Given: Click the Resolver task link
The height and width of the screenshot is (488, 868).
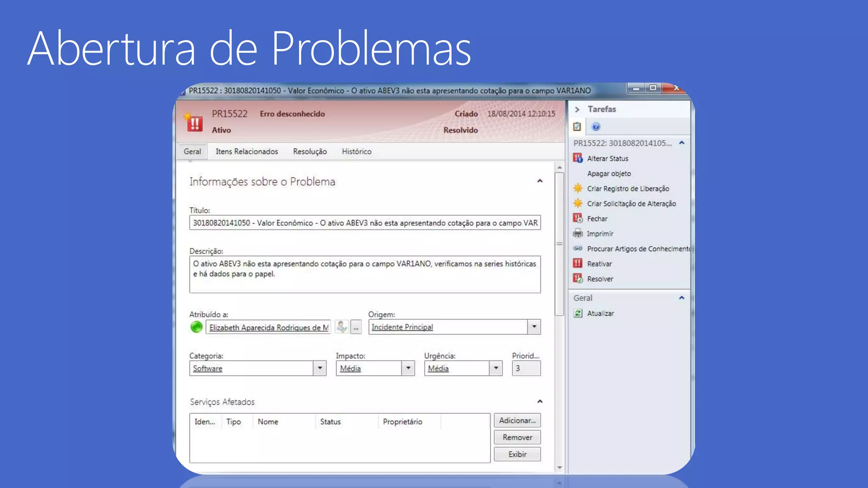Looking at the screenshot, I should pyautogui.click(x=600, y=279).
